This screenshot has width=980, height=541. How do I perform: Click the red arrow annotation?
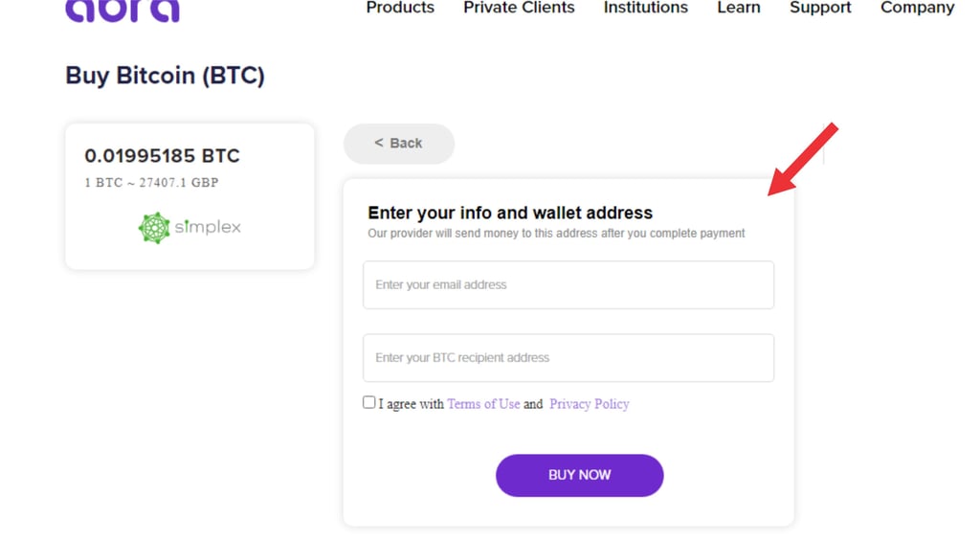click(x=802, y=159)
